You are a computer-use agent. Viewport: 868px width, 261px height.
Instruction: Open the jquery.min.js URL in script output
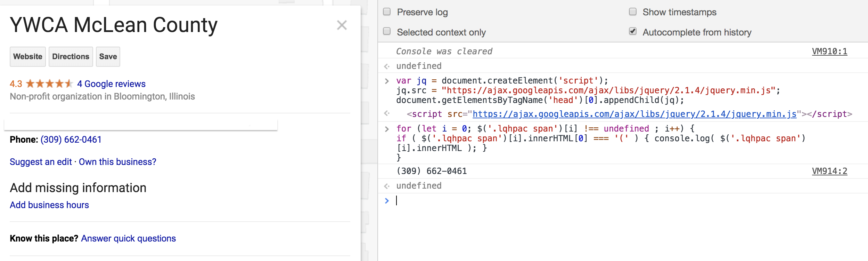click(x=634, y=114)
